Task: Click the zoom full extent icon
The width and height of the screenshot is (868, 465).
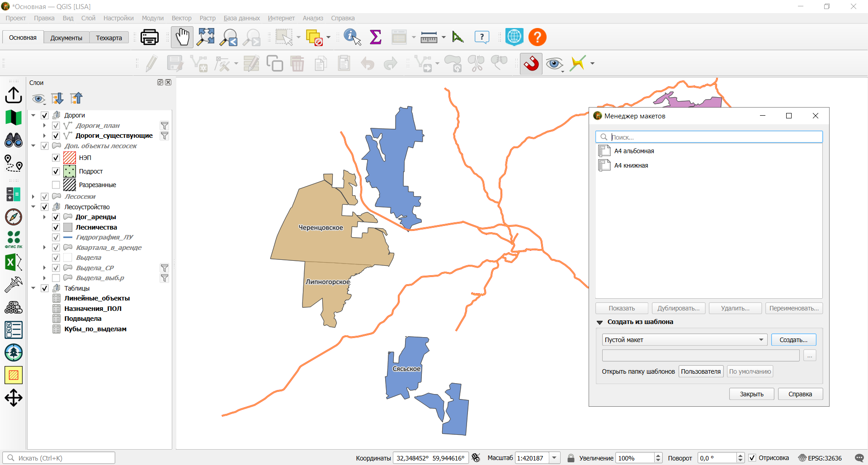Action: (x=206, y=37)
